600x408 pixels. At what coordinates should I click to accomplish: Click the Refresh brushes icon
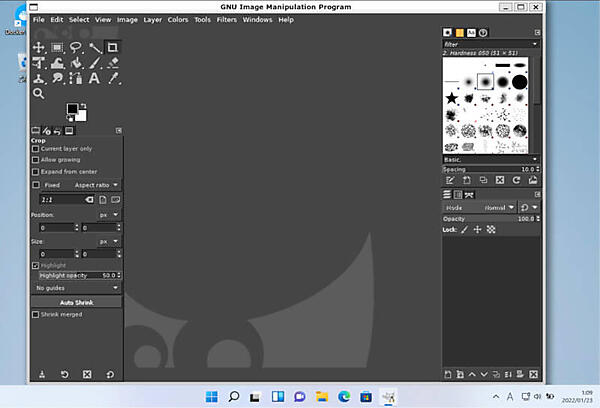click(516, 180)
